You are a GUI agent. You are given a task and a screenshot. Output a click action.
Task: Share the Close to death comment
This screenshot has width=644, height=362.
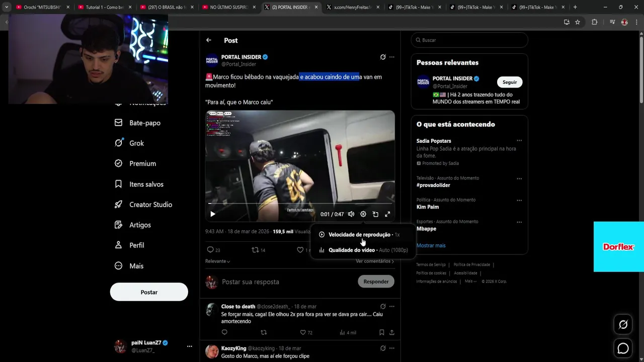392,332
